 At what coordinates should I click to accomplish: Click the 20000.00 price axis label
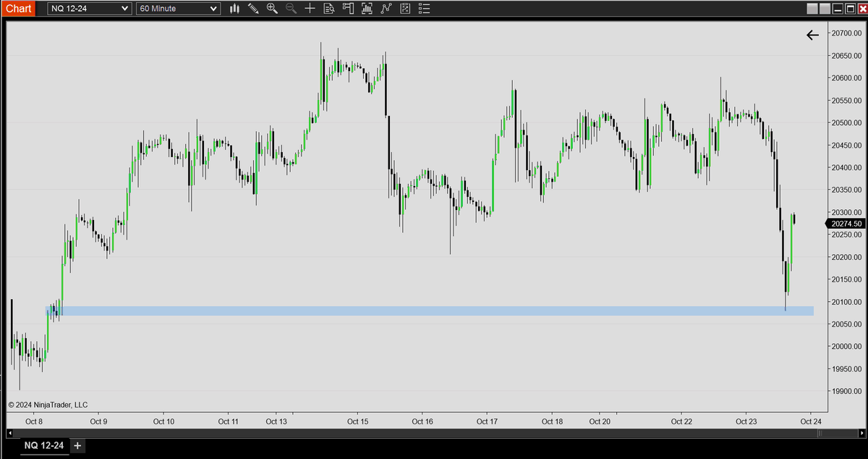pos(846,347)
